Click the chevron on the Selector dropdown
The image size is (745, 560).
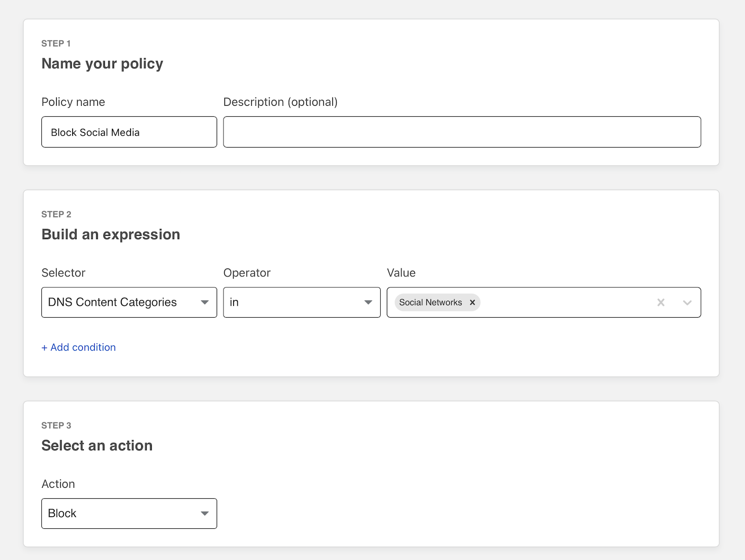tap(205, 303)
